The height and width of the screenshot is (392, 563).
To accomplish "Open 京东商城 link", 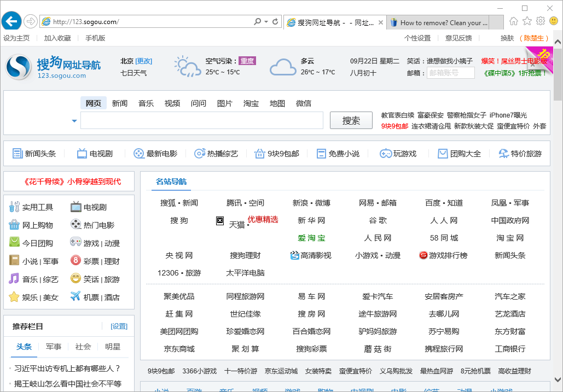I will pos(179,349).
